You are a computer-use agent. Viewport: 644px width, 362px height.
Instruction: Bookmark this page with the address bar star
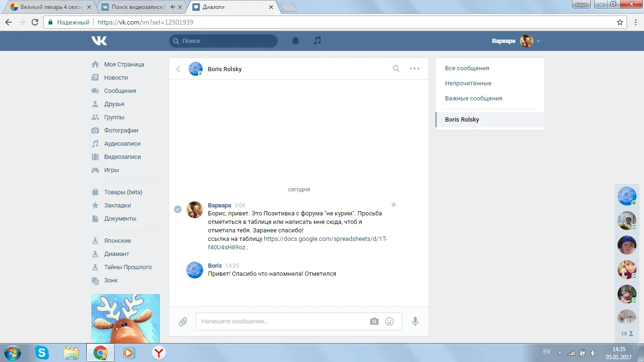tap(620, 22)
